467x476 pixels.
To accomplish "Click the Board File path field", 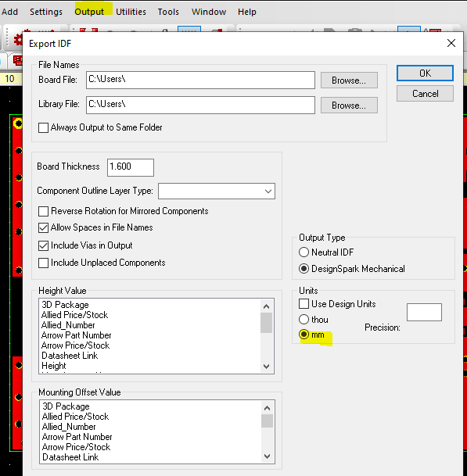I will click(200, 81).
